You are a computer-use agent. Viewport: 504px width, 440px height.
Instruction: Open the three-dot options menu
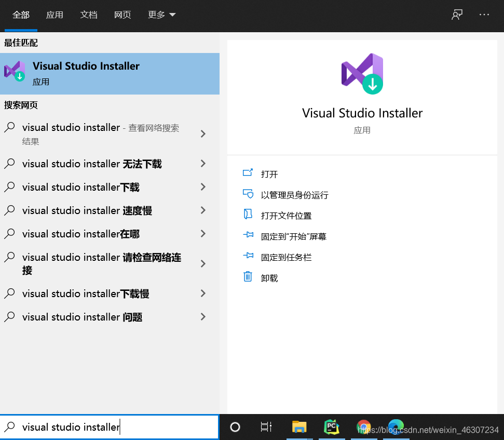tap(484, 15)
